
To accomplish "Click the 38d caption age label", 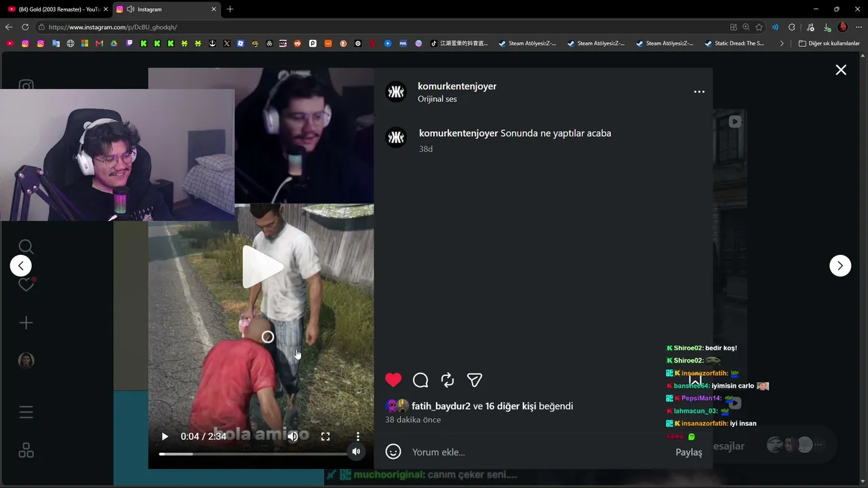I will (x=426, y=149).
